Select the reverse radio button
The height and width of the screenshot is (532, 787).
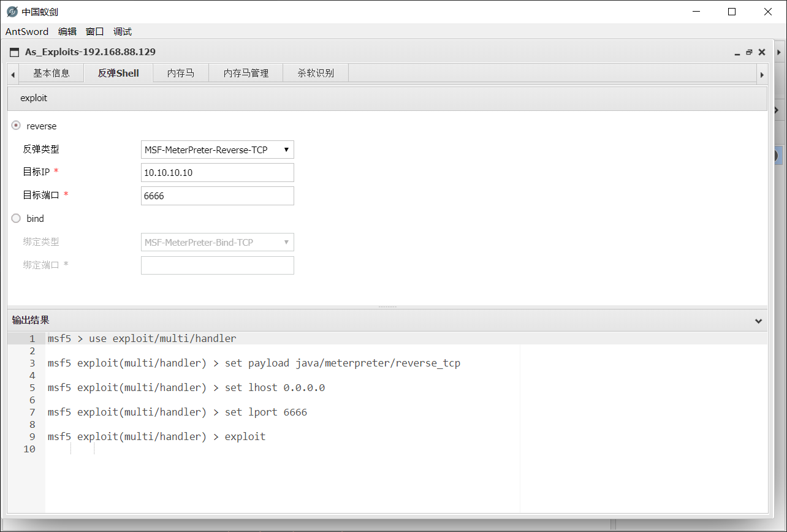(x=16, y=125)
